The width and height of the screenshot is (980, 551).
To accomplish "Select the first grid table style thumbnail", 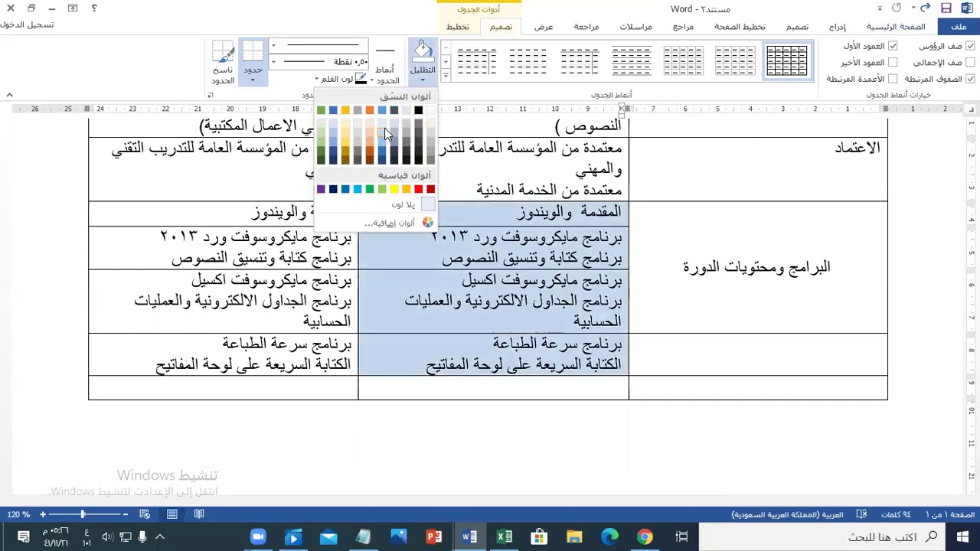I will coord(786,60).
